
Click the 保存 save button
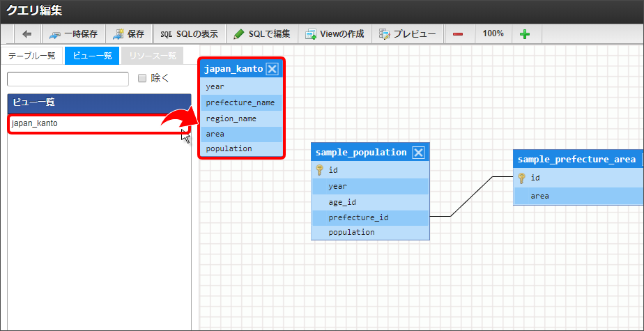point(129,34)
